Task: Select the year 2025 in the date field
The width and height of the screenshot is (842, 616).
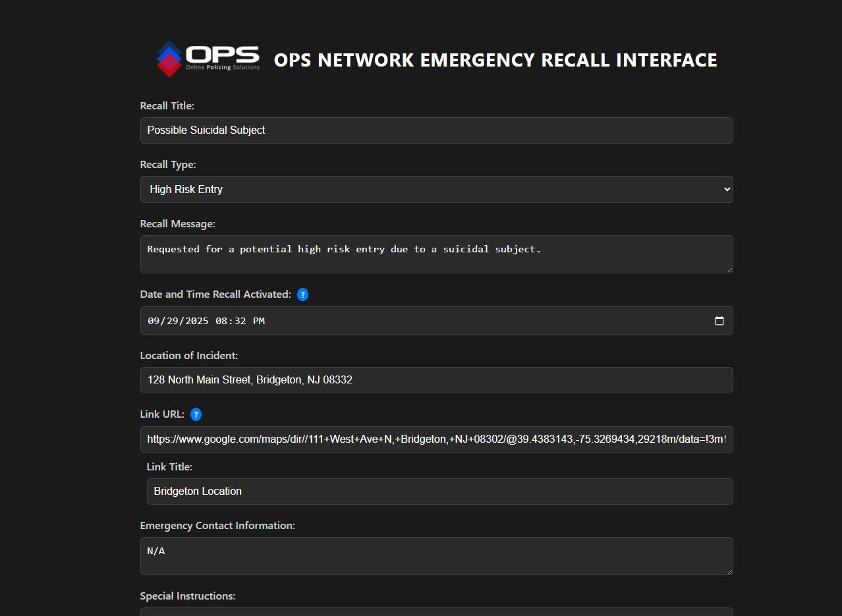Action: 195,321
